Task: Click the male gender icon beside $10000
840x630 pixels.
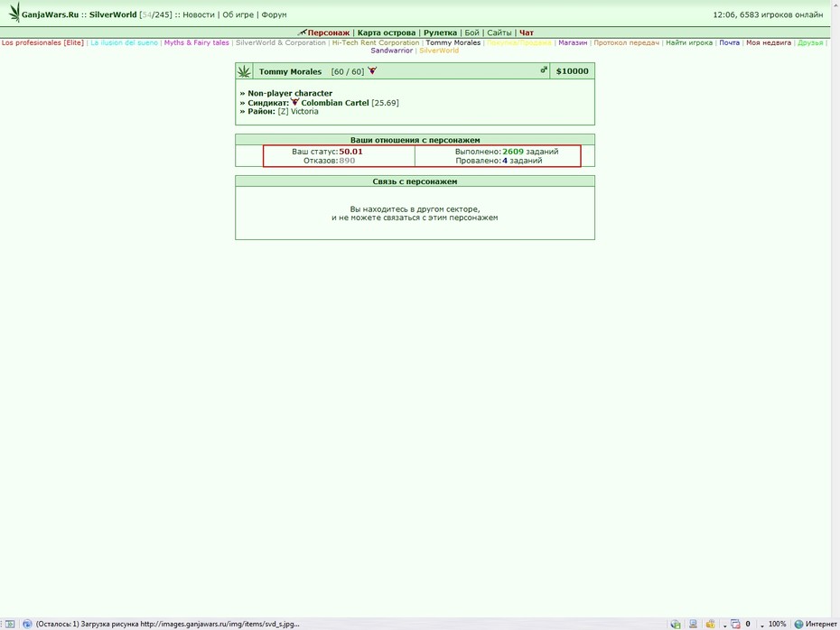Action: coord(544,70)
